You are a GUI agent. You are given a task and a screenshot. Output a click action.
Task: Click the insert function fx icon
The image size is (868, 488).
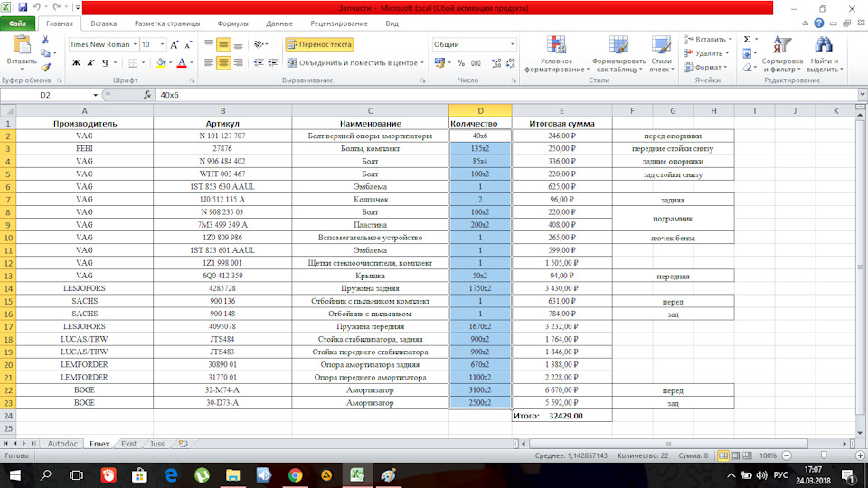click(x=147, y=95)
